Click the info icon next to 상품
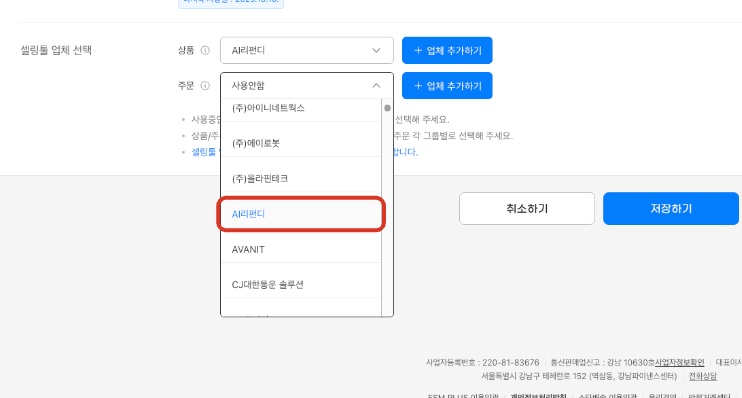742x398 pixels. (205, 50)
